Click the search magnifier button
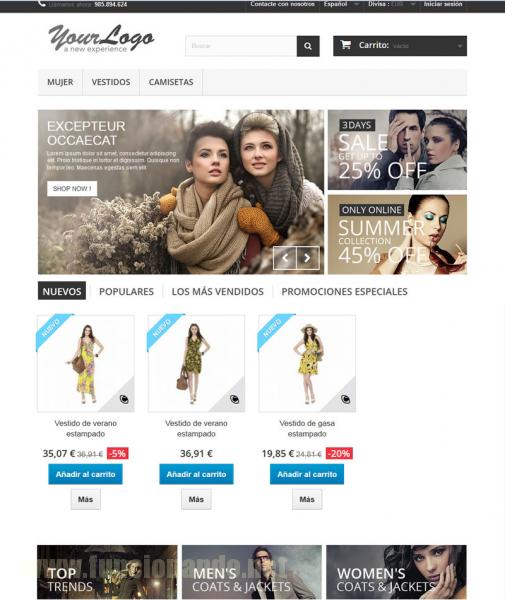Screen dimensions: 505x600 point(308,46)
